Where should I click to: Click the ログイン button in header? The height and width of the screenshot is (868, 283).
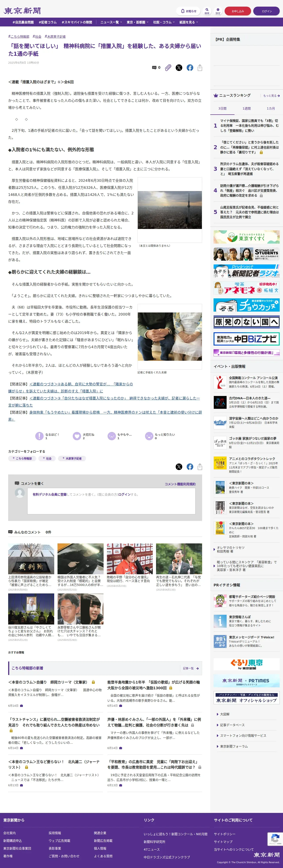(x=266, y=11)
